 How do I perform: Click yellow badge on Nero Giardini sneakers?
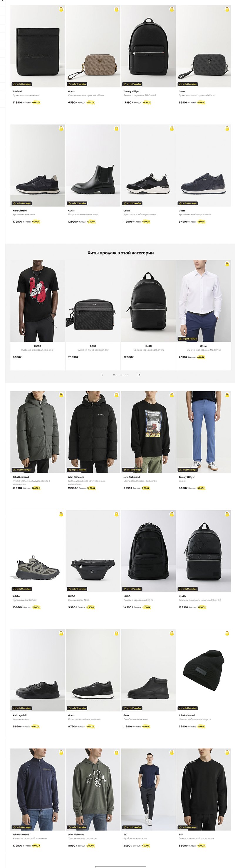(x=61, y=128)
